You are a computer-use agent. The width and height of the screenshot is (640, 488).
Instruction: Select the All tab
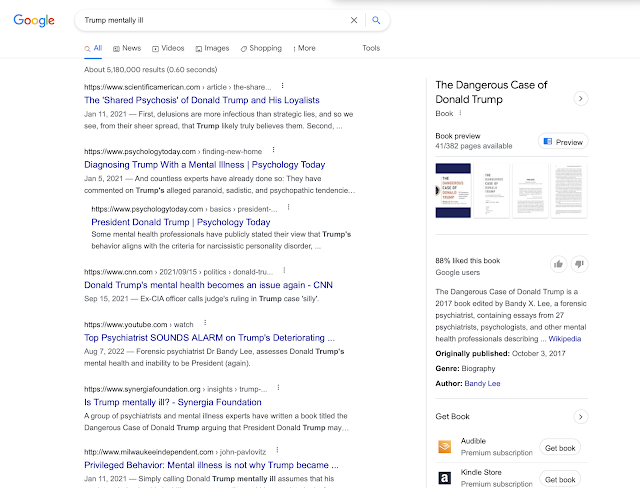tap(93, 48)
